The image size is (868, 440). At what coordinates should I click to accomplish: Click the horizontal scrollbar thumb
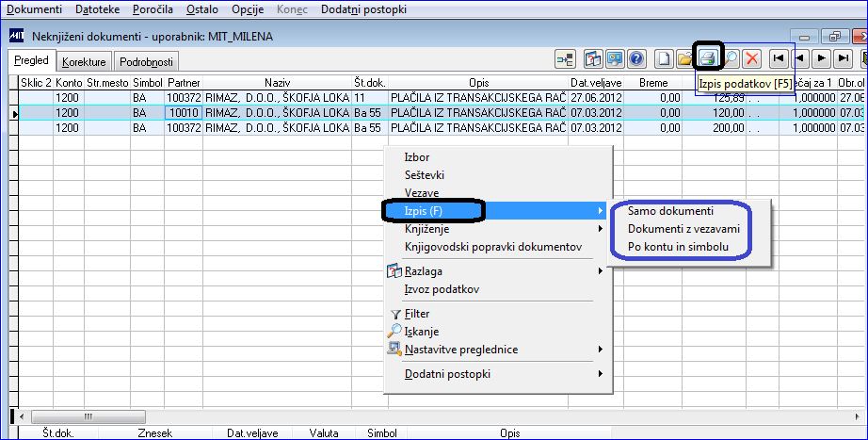coord(88,416)
